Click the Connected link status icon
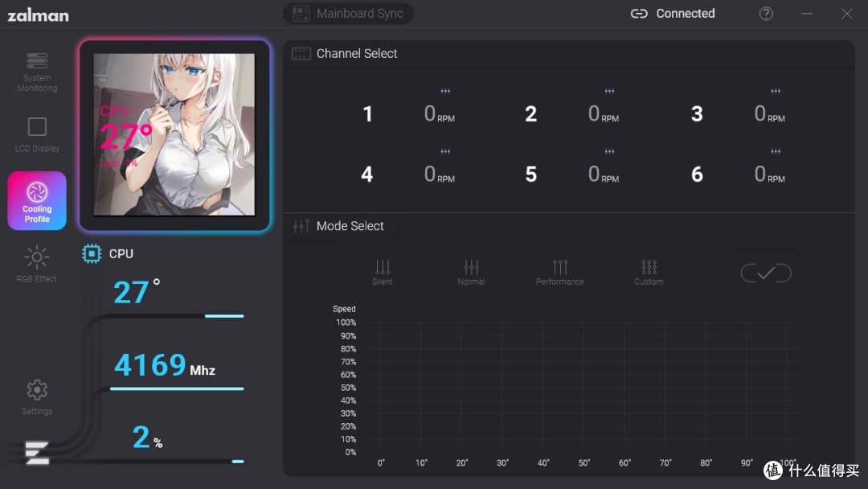This screenshot has height=489, width=868. (639, 14)
